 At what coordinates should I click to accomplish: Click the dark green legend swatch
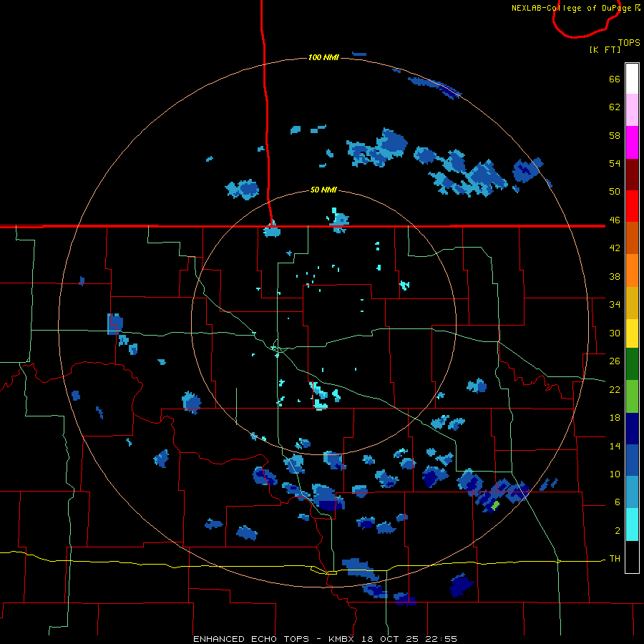[632, 364]
